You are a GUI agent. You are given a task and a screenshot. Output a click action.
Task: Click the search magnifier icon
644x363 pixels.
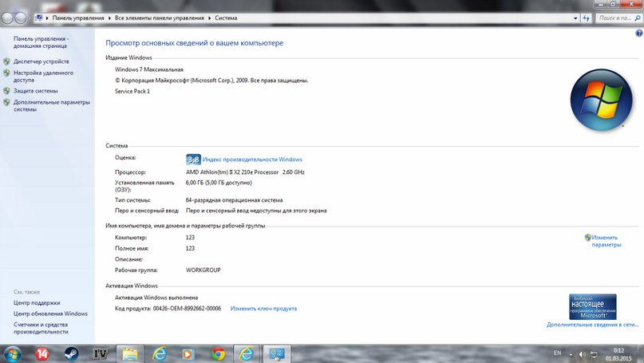point(637,18)
